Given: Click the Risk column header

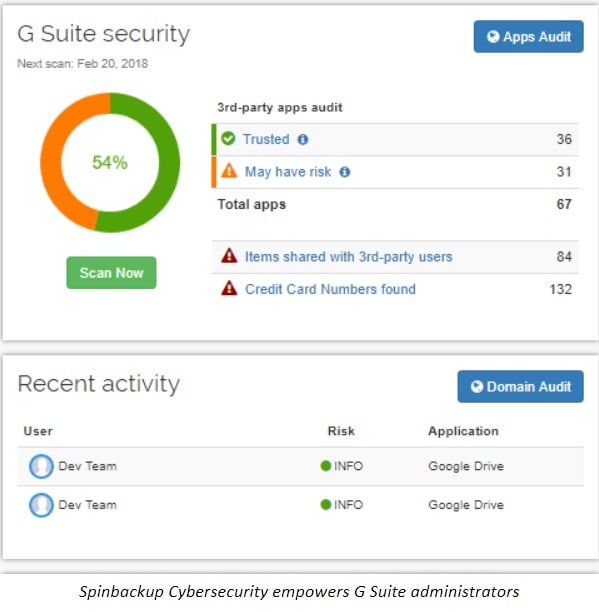Looking at the screenshot, I should (341, 431).
